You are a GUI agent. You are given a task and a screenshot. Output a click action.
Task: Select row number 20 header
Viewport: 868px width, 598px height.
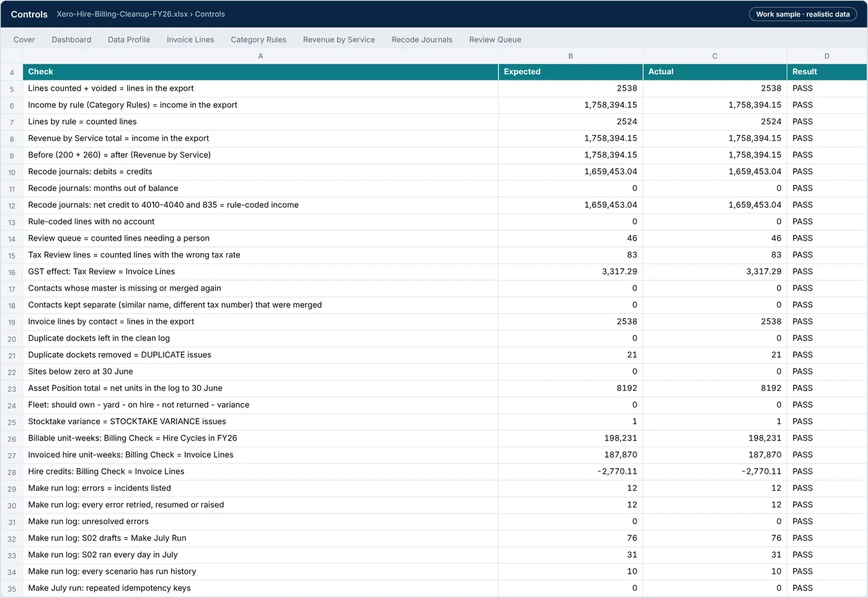click(x=12, y=339)
